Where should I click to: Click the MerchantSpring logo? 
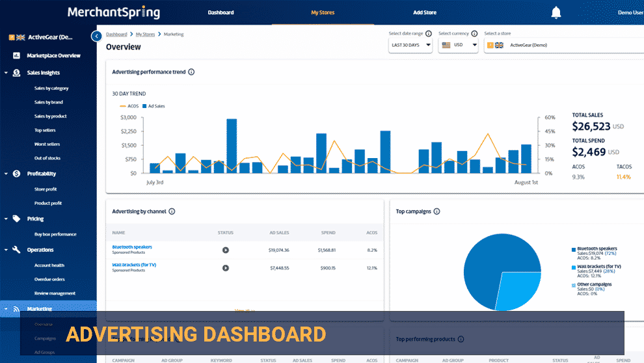pos(114,13)
